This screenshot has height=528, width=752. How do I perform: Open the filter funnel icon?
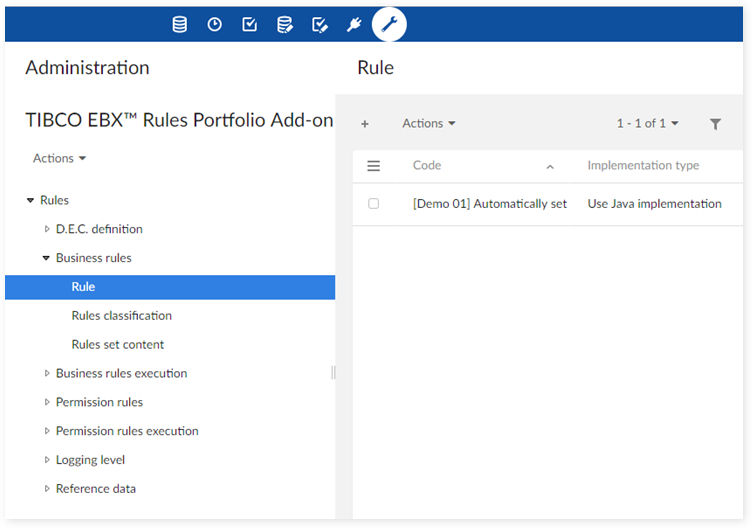click(715, 124)
